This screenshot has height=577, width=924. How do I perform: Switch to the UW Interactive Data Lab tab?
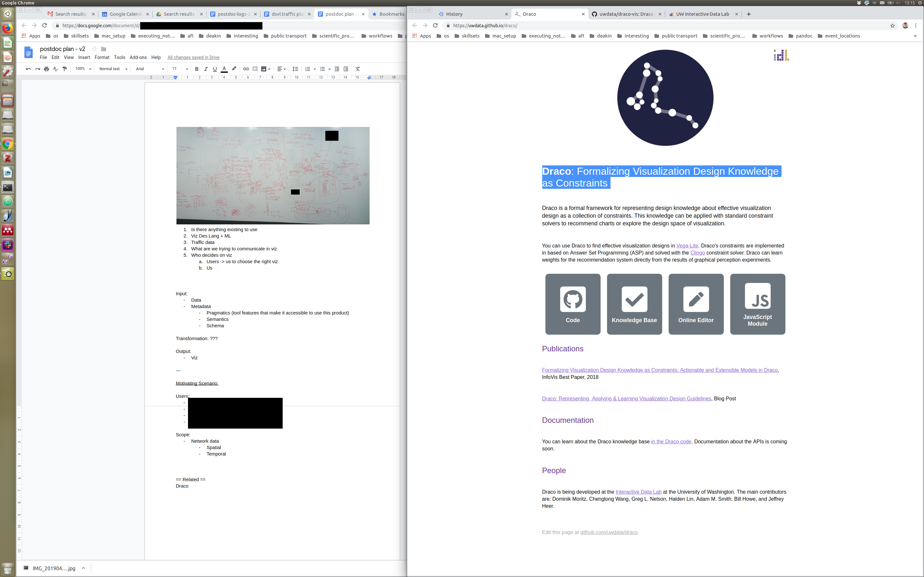pyautogui.click(x=702, y=14)
